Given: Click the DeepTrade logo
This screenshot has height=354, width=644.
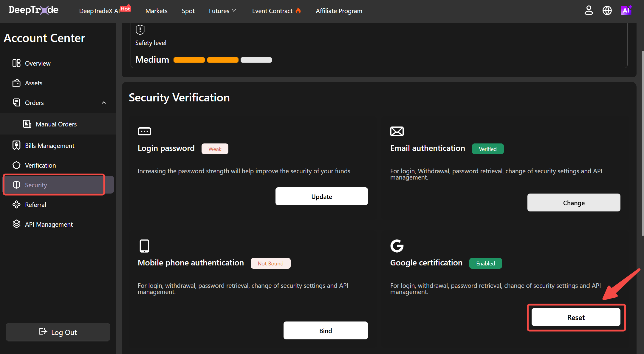Looking at the screenshot, I should coord(33,10).
